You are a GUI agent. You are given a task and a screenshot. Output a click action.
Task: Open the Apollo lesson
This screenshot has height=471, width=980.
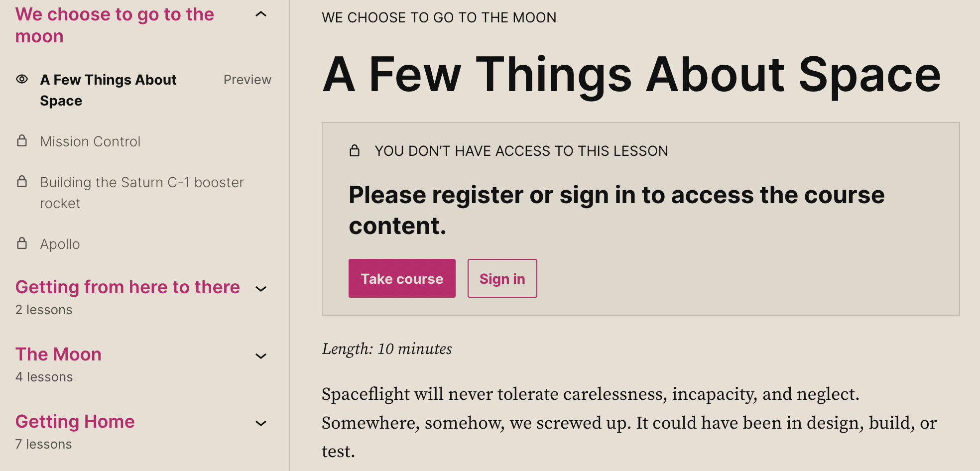point(60,243)
